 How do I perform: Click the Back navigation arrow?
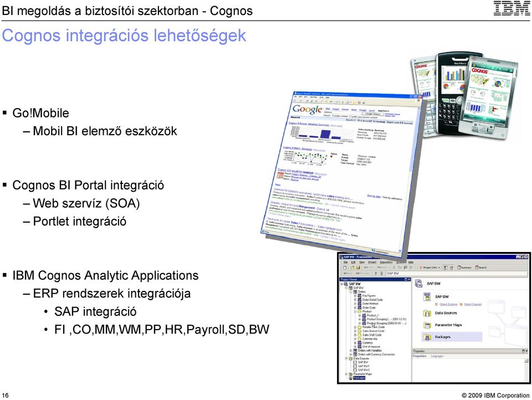(348, 274)
